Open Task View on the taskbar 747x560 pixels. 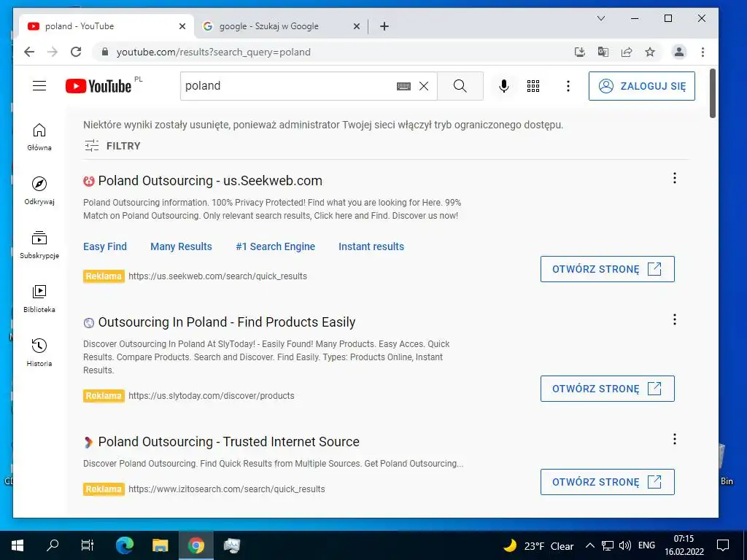point(88,545)
